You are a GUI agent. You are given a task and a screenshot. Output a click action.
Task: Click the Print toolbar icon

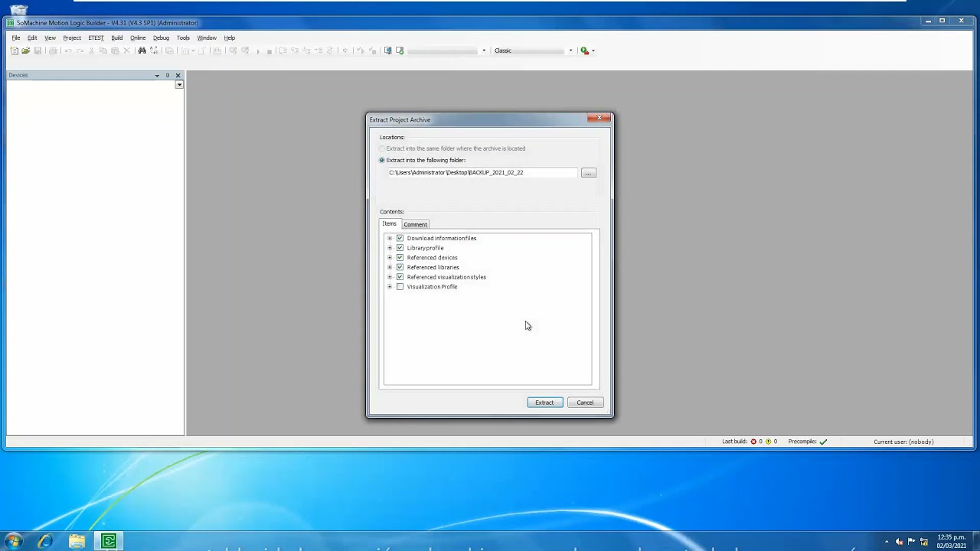click(53, 51)
